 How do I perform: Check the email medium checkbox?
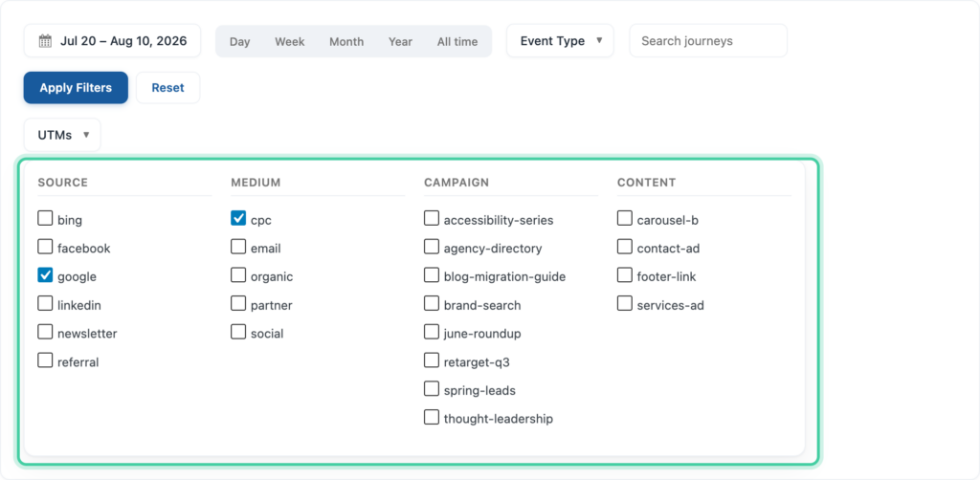pyautogui.click(x=238, y=247)
